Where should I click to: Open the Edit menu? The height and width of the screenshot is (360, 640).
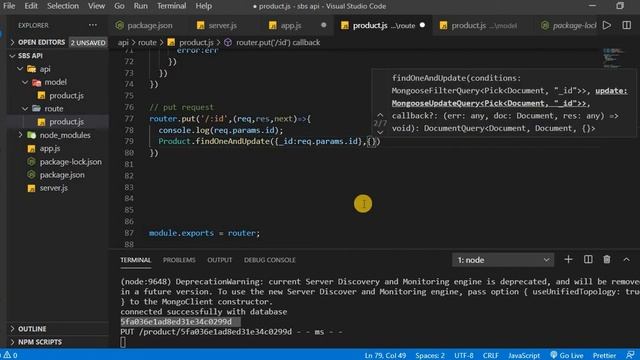31,6
